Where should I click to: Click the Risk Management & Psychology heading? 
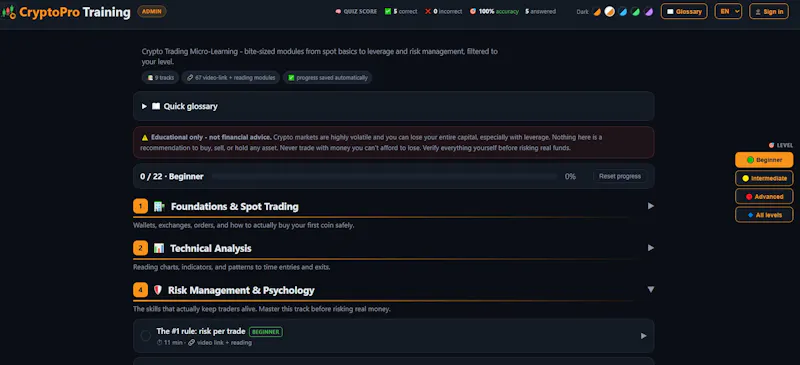[241, 290]
